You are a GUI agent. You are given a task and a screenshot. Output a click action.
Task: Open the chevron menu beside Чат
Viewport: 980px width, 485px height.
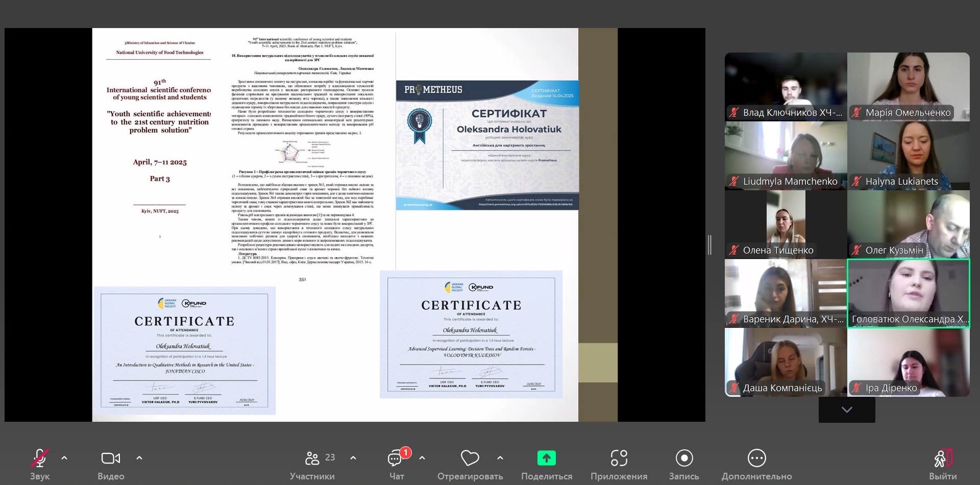click(x=422, y=458)
